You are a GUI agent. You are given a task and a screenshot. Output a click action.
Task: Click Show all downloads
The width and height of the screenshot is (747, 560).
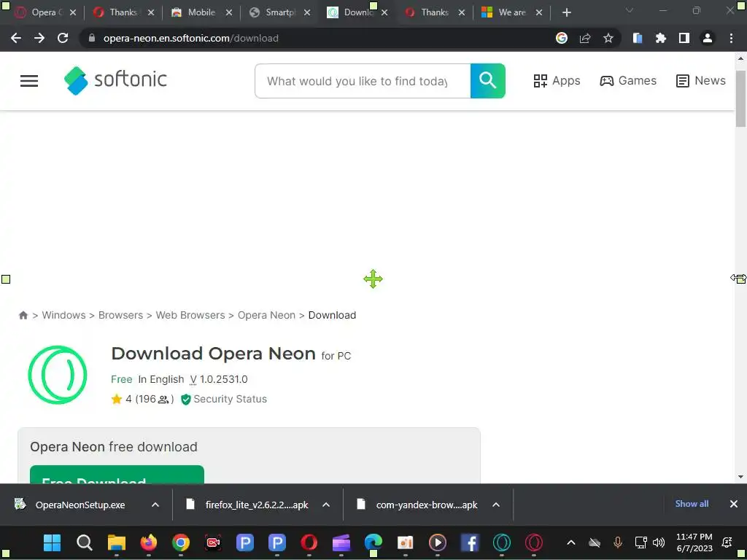[x=692, y=504]
